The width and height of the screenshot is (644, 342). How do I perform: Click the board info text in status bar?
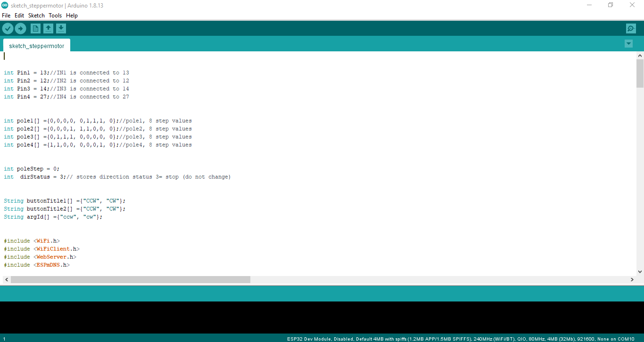tap(462, 339)
